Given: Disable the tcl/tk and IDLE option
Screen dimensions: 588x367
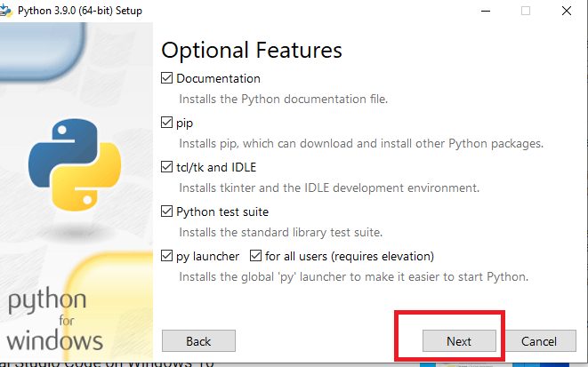Looking at the screenshot, I should coord(167,167).
